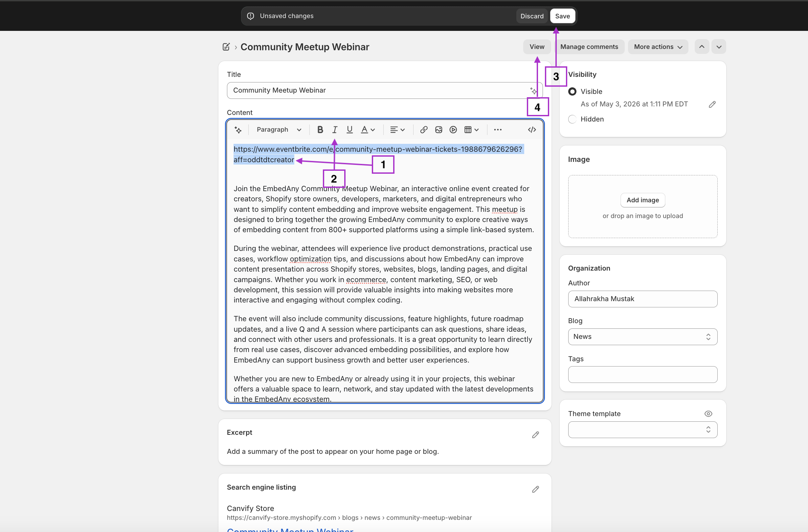Click AI suggestion icon in Title field
The image size is (808, 532).
[534, 91]
